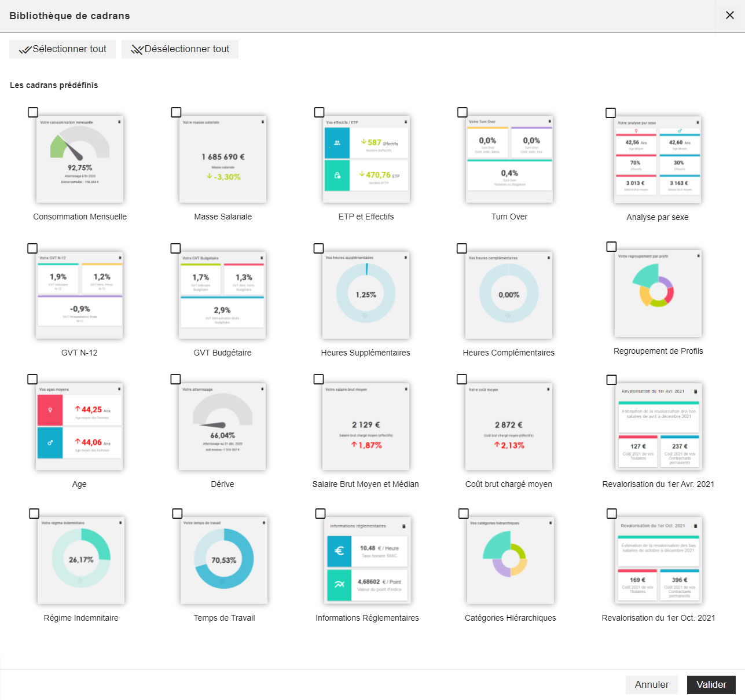Viewport: 745px width, 700px height.
Task: Tick the Consommation Mensuelle checkbox
Action: pyautogui.click(x=33, y=112)
